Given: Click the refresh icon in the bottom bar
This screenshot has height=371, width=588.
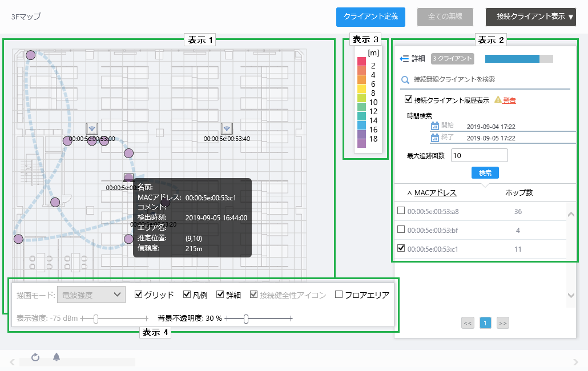Looking at the screenshot, I should 35,357.
